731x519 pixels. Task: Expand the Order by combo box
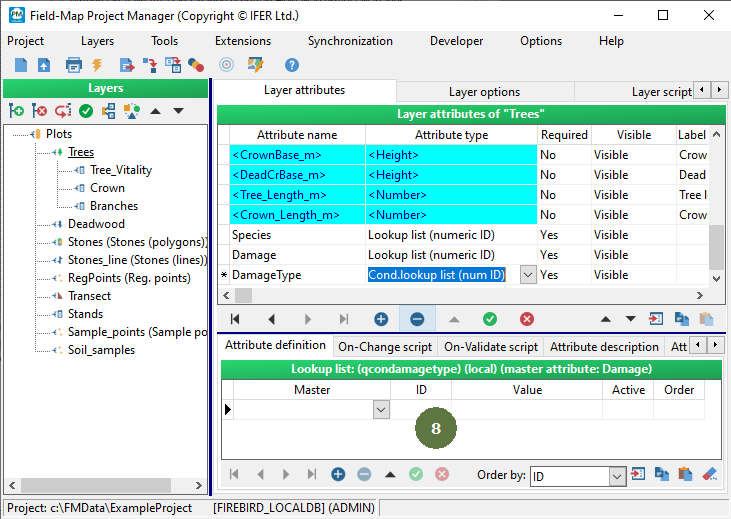point(617,477)
